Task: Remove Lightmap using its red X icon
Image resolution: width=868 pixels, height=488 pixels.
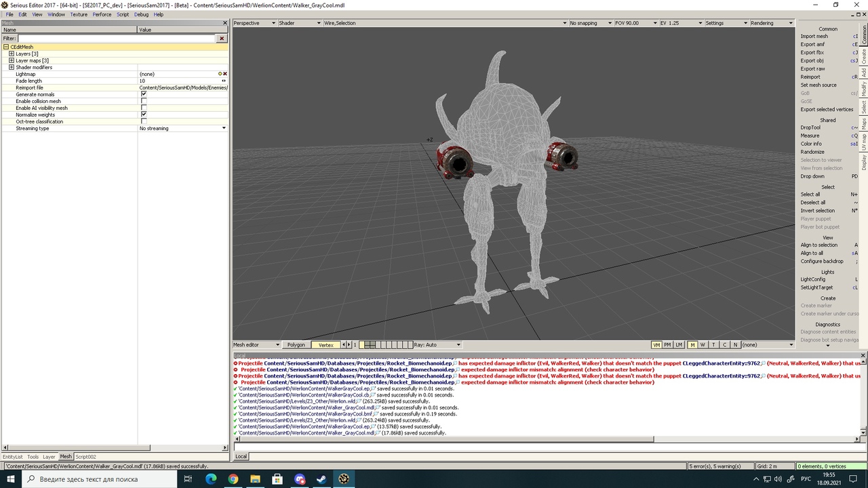Action: click(x=225, y=74)
